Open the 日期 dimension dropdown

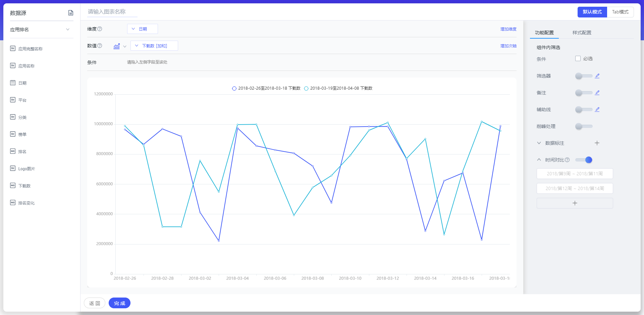[x=142, y=29]
